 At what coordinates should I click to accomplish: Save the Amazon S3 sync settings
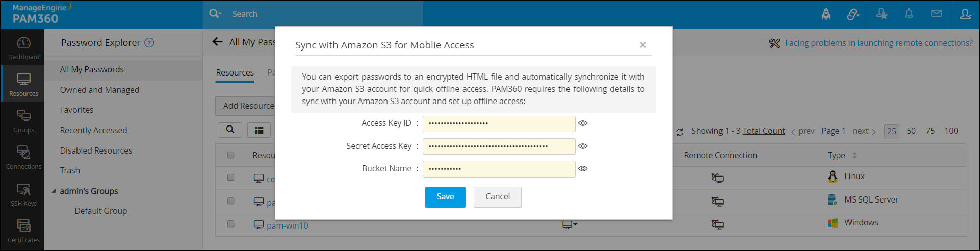pos(445,197)
